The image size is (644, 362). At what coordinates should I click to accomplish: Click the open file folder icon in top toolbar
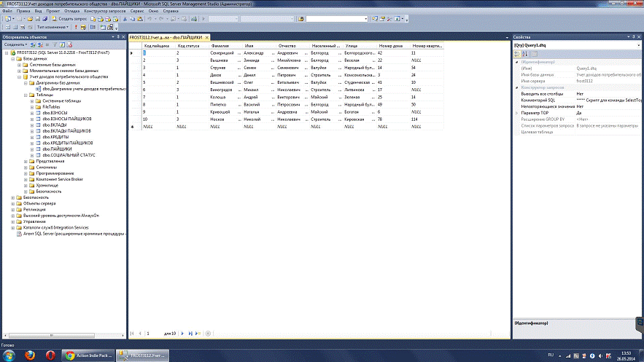[x=30, y=19]
